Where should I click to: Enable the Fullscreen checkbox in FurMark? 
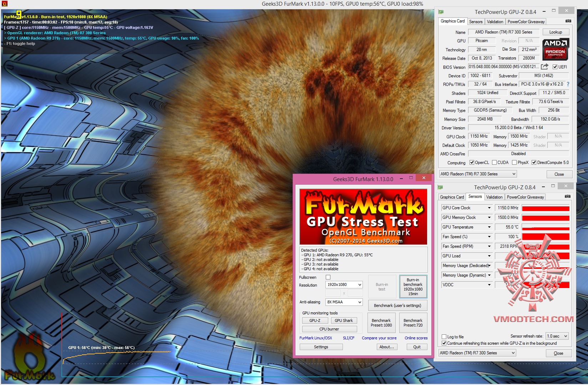click(328, 277)
